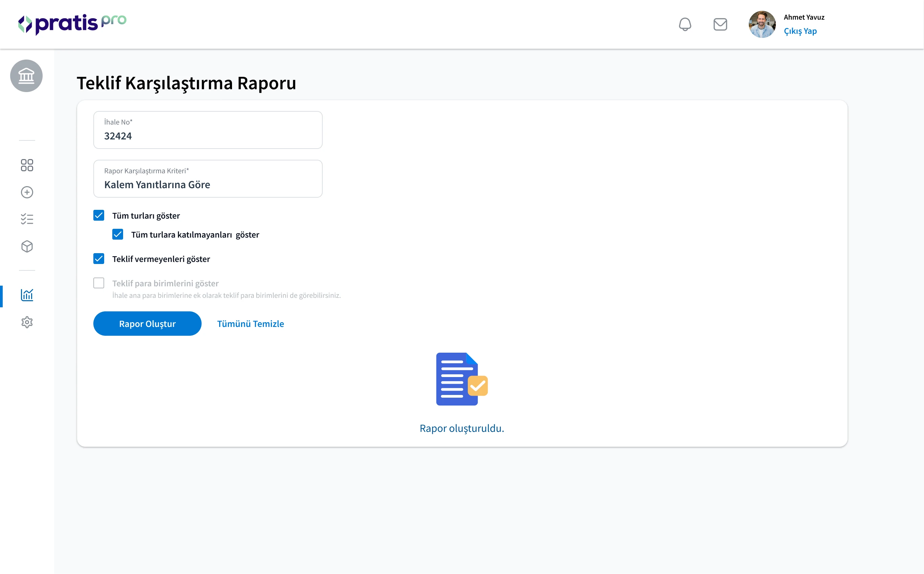
Task: Uncheck Teklif vermeyenleri göster checkbox
Action: click(x=99, y=259)
